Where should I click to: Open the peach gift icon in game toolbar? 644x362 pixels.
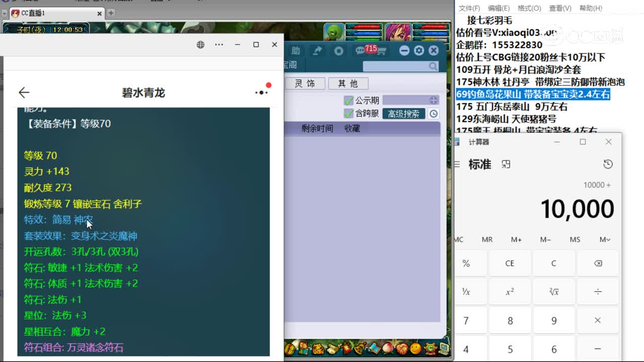click(x=387, y=349)
